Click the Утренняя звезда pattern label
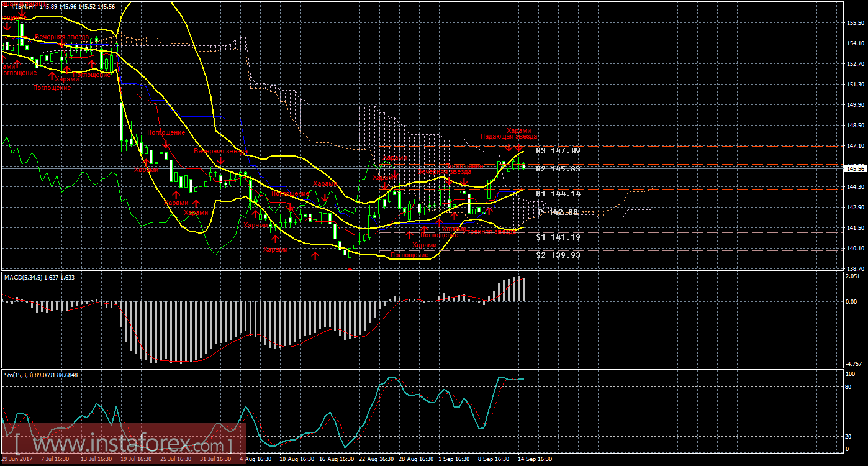Screen dimensions: 868x466 [x=491, y=231]
